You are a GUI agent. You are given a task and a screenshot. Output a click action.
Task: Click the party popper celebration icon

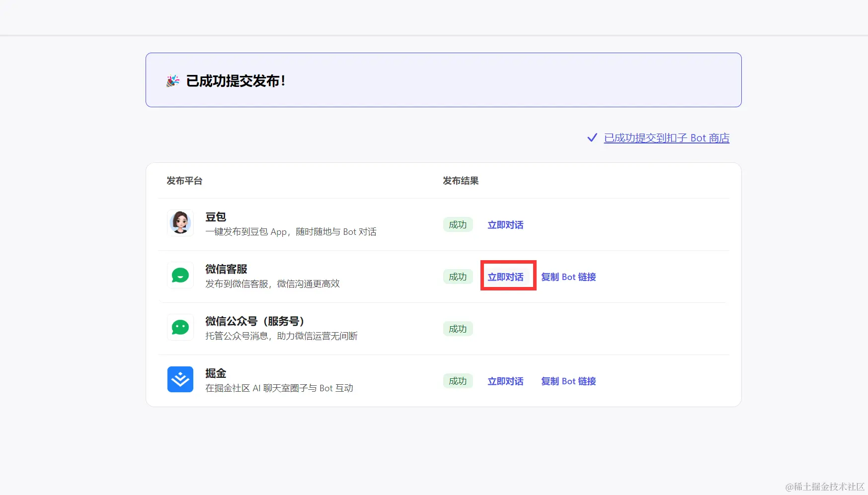[173, 81]
